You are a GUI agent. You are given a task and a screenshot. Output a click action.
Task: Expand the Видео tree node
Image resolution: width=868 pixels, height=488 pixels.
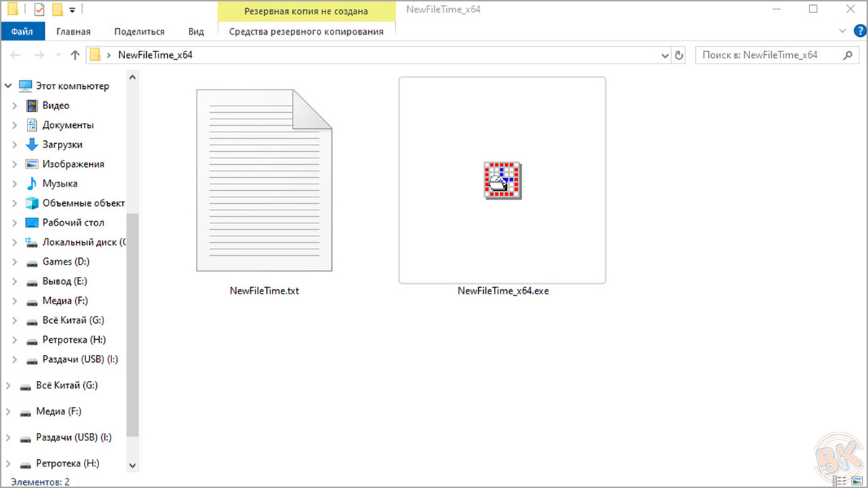(14, 106)
